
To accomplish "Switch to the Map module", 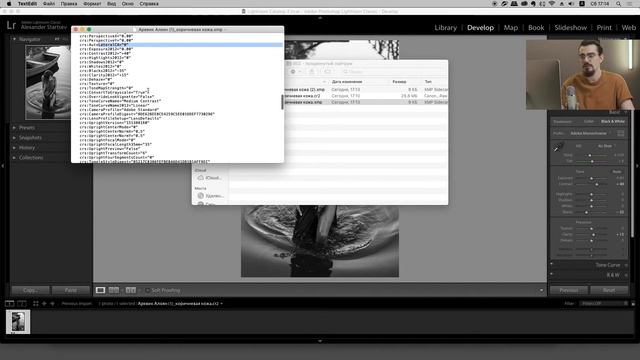I will point(511,27).
